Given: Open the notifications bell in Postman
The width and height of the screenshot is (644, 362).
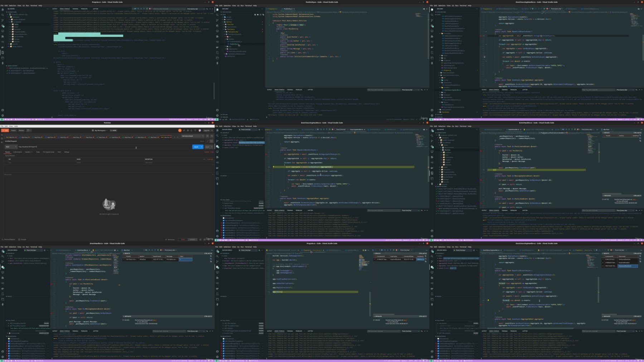Looking at the screenshot, I should 191,130.
